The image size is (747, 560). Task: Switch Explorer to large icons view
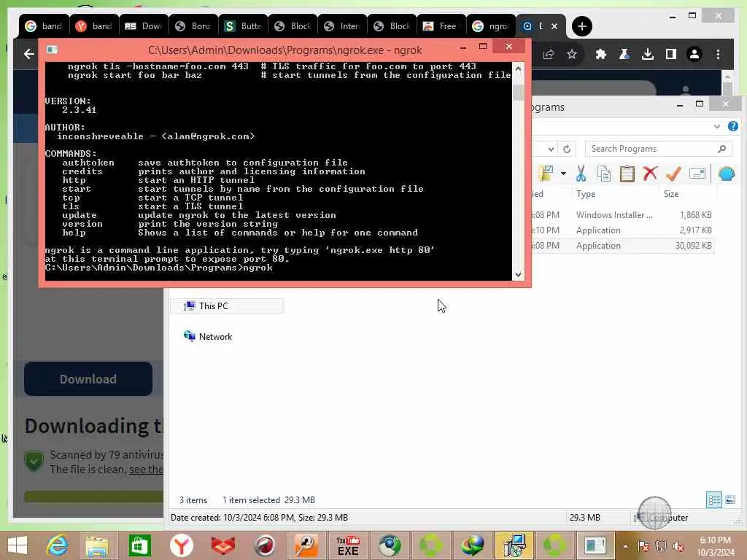tap(729, 500)
